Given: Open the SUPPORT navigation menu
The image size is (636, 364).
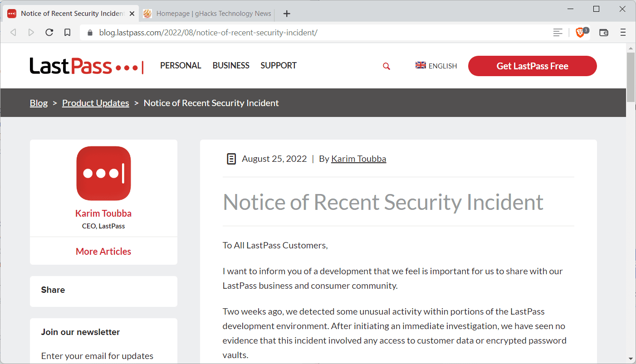Looking at the screenshot, I should [x=279, y=66].
